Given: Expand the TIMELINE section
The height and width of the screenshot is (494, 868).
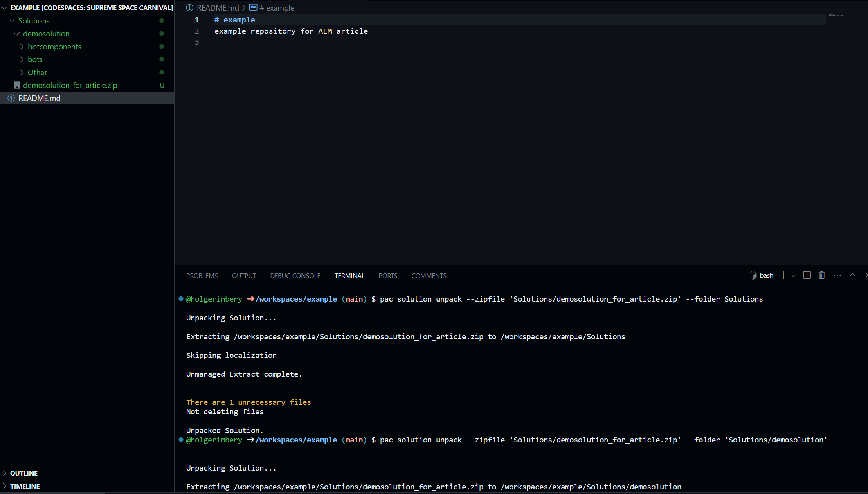Looking at the screenshot, I should pos(5,486).
